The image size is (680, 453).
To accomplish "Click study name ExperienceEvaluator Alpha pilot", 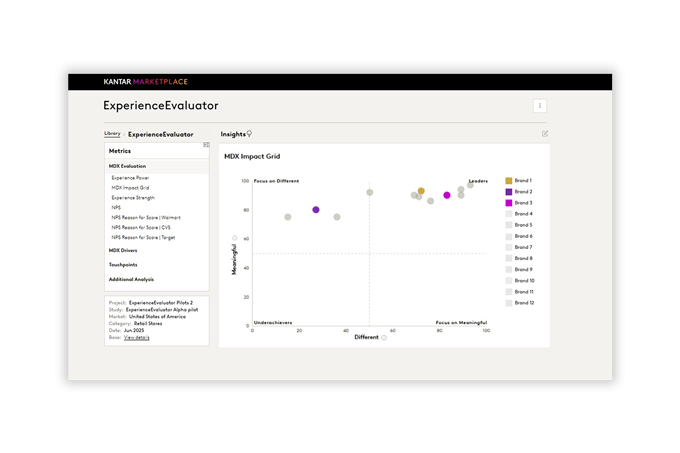I will [x=162, y=310].
